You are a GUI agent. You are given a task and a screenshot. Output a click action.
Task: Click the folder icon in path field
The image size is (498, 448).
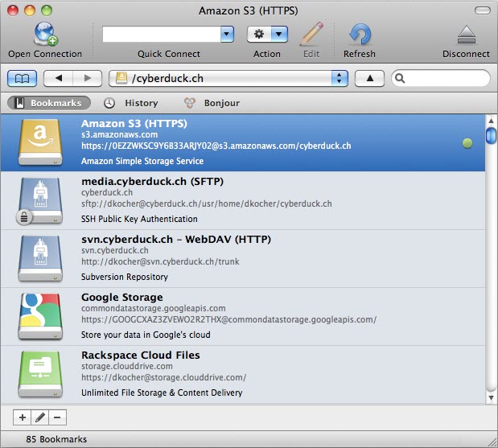click(x=121, y=79)
